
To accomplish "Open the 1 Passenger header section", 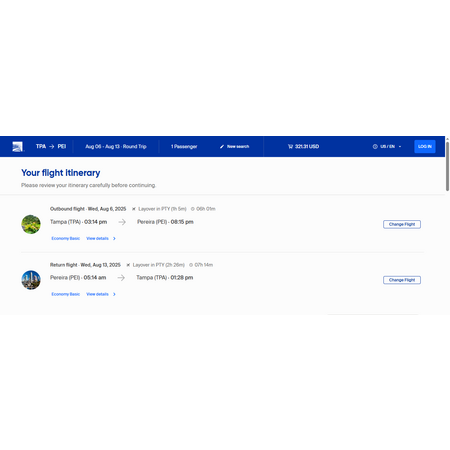I will 184,147.
